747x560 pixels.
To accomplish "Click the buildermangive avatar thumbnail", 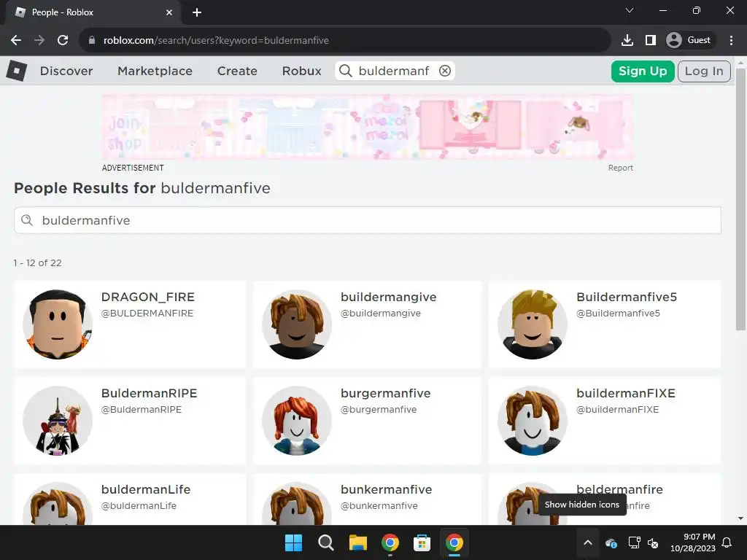I will click(297, 324).
